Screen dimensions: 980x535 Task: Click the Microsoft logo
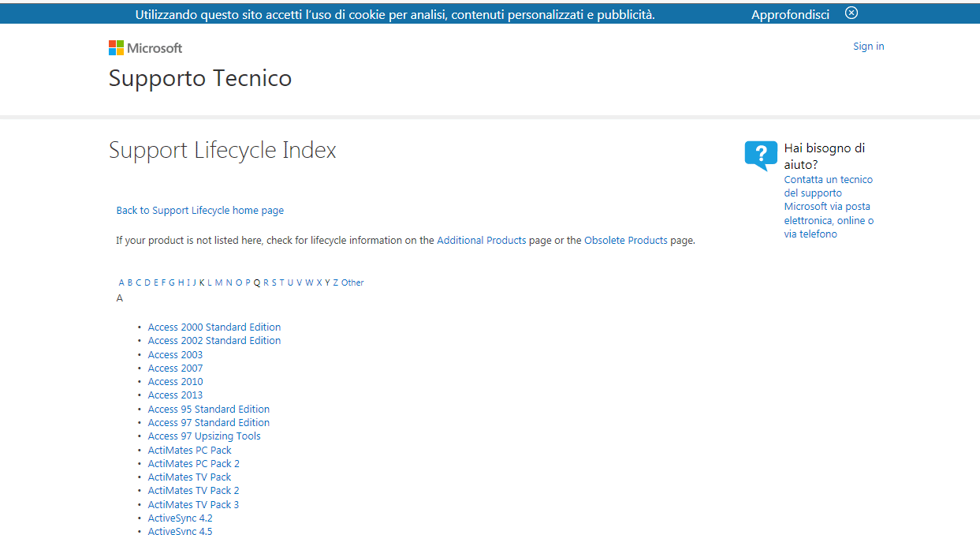145,48
